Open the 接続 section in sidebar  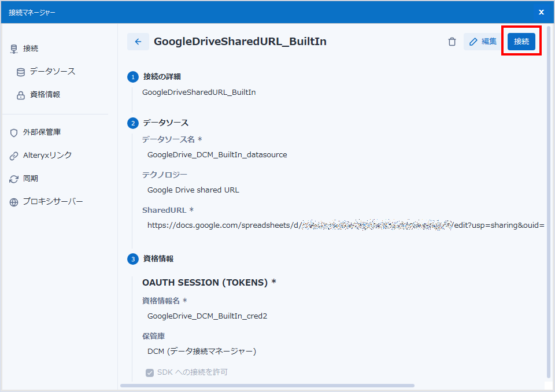tap(31, 49)
